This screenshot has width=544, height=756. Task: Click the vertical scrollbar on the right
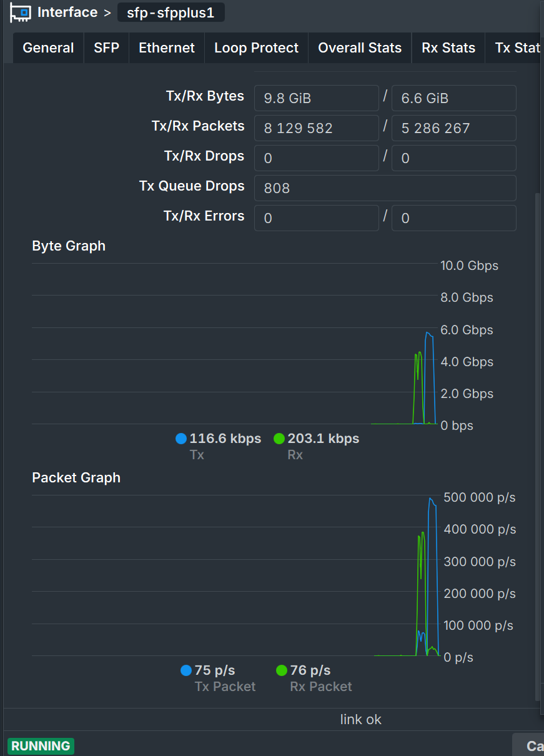[x=539, y=447]
